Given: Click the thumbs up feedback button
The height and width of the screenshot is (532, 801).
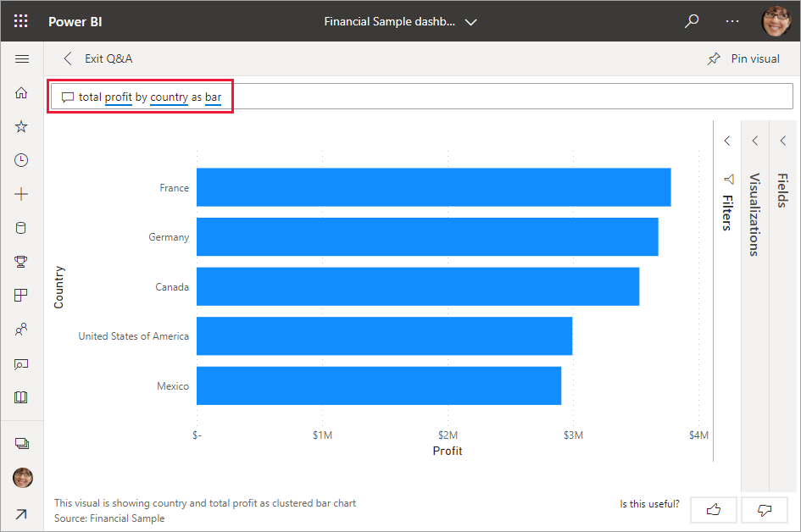Looking at the screenshot, I should 713,509.
